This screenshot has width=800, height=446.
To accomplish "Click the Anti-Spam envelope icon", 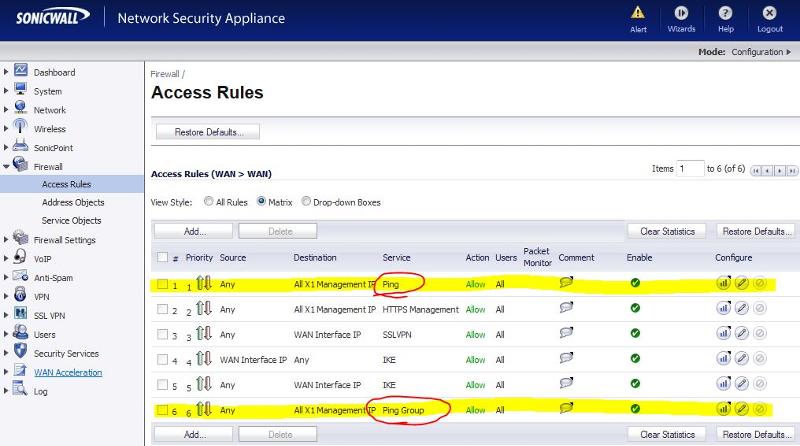I will (x=20, y=276).
